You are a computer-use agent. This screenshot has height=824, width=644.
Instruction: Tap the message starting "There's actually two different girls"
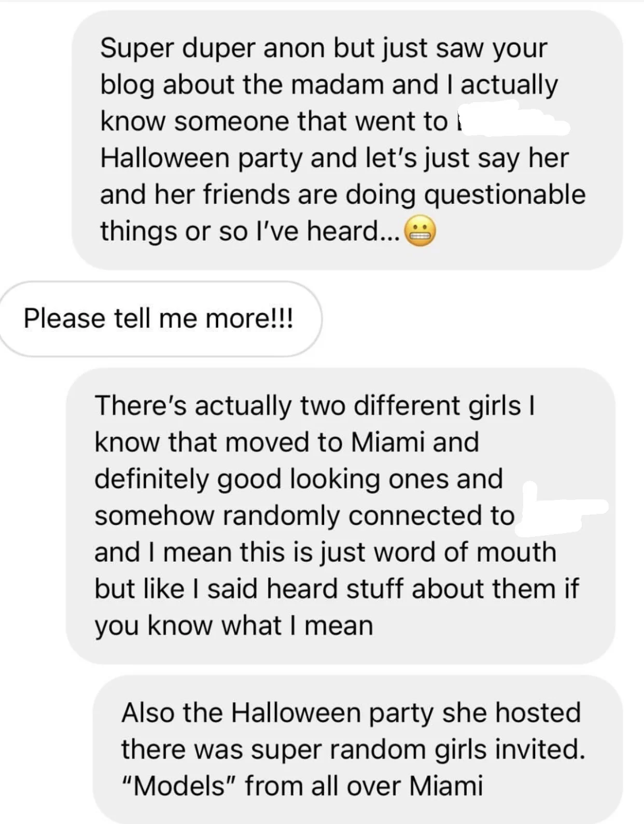[341, 516]
